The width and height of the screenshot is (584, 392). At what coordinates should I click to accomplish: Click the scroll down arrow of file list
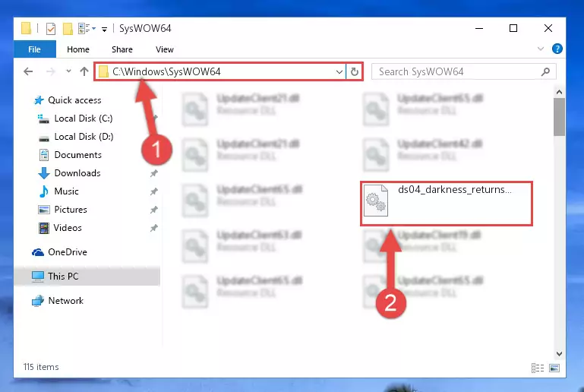pos(559,353)
